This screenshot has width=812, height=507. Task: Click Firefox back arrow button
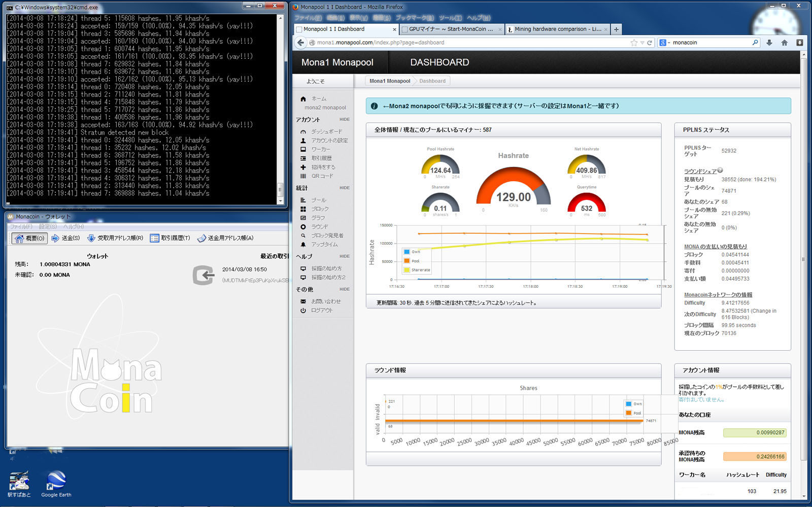point(300,43)
